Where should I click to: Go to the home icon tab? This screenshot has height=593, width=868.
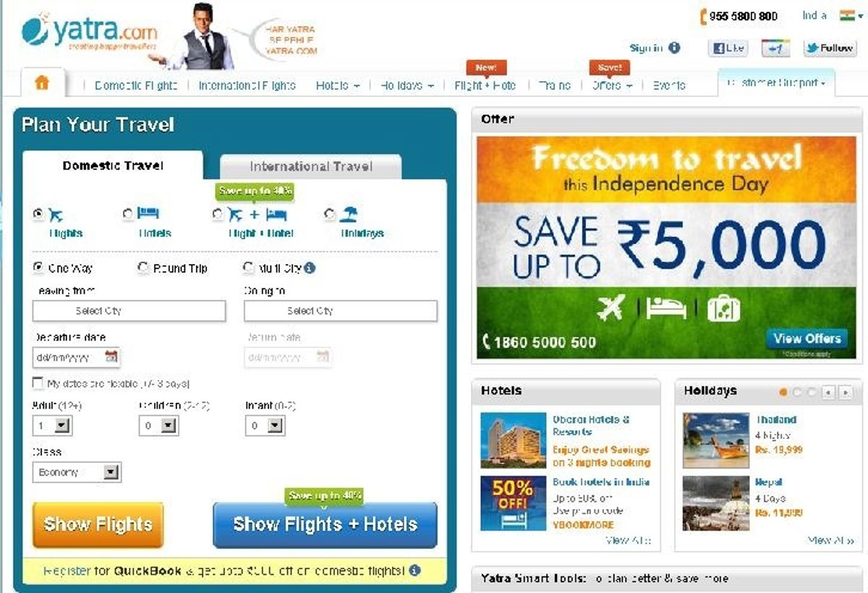click(x=42, y=82)
